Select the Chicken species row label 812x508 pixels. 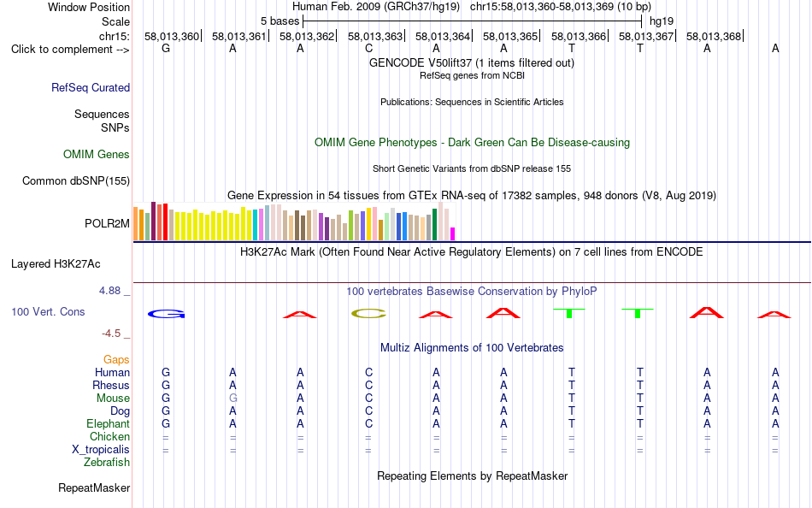pyautogui.click(x=109, y=436)
